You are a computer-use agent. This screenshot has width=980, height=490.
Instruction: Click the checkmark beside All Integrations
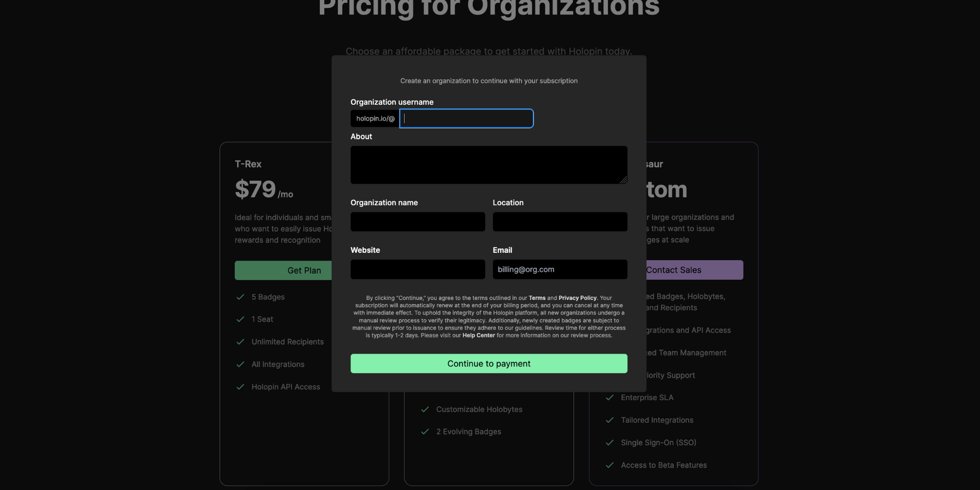pyautogui.click(x=240, y=365)
